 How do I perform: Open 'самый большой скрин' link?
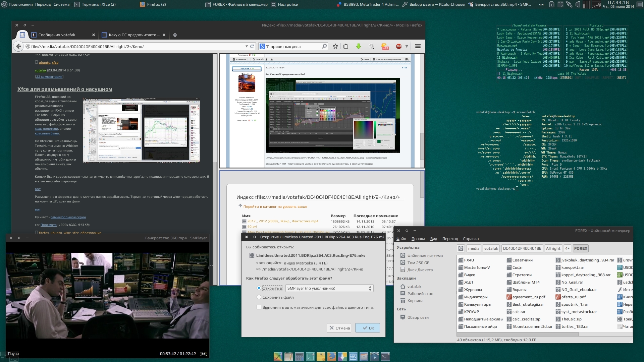[x=68, y=217]
